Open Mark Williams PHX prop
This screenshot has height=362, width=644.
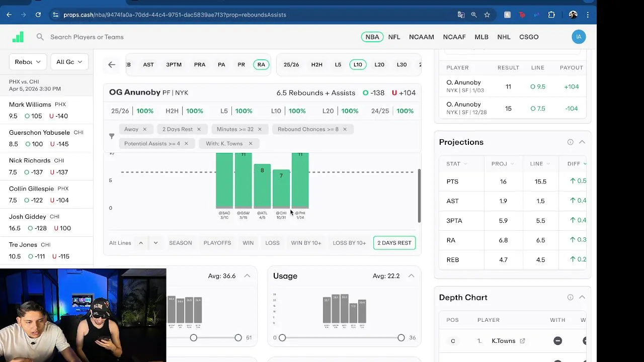46,110
